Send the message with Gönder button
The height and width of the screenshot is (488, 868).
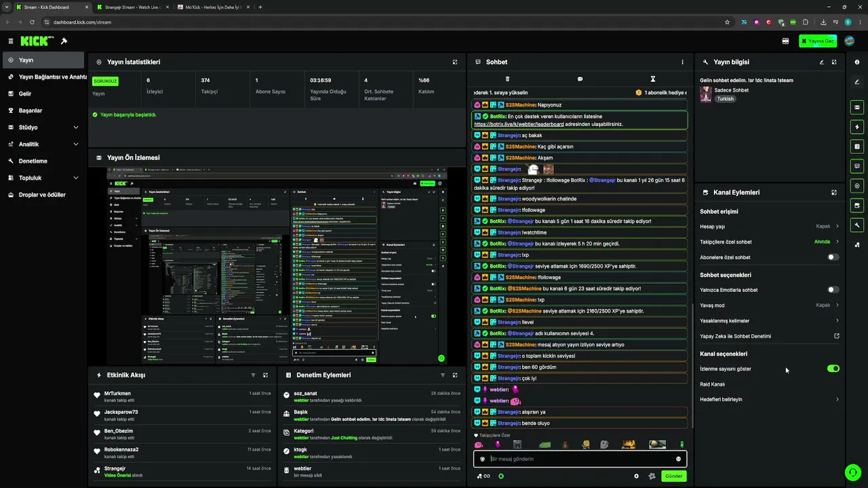click(x=674, y=476)
